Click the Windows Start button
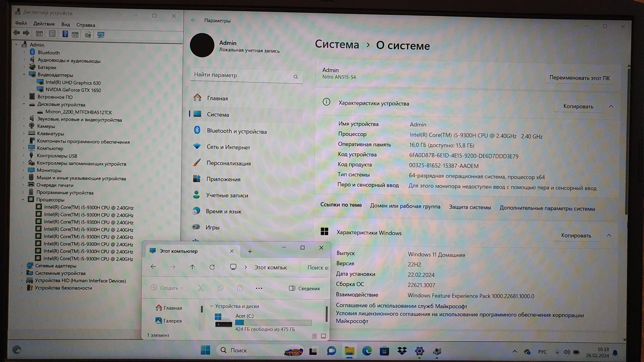644x362 pixels. 205,350
